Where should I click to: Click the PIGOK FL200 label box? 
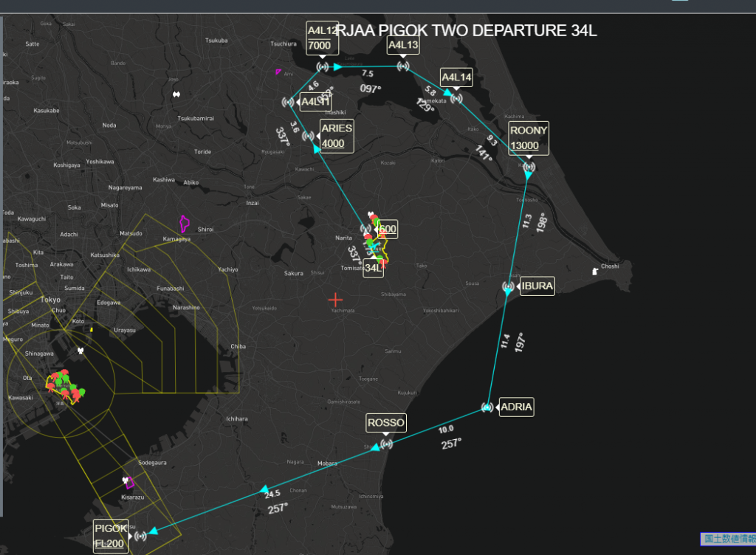[111, 537]
